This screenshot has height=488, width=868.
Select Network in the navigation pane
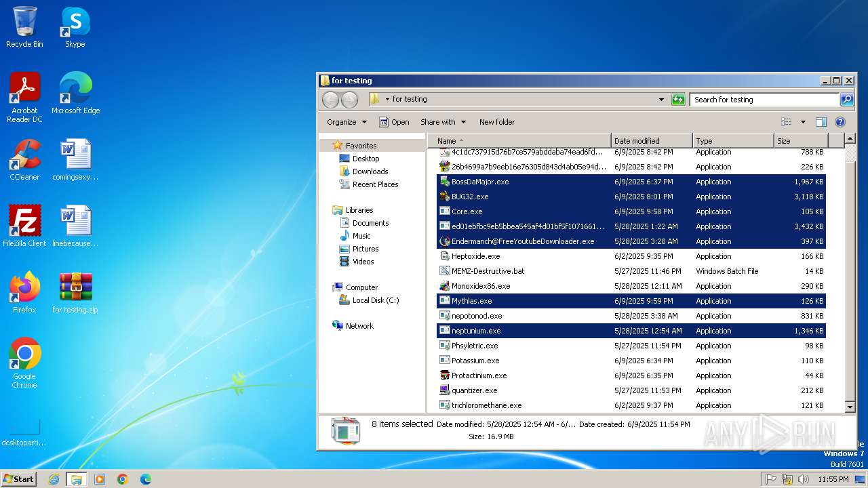(x=359, y=326)
